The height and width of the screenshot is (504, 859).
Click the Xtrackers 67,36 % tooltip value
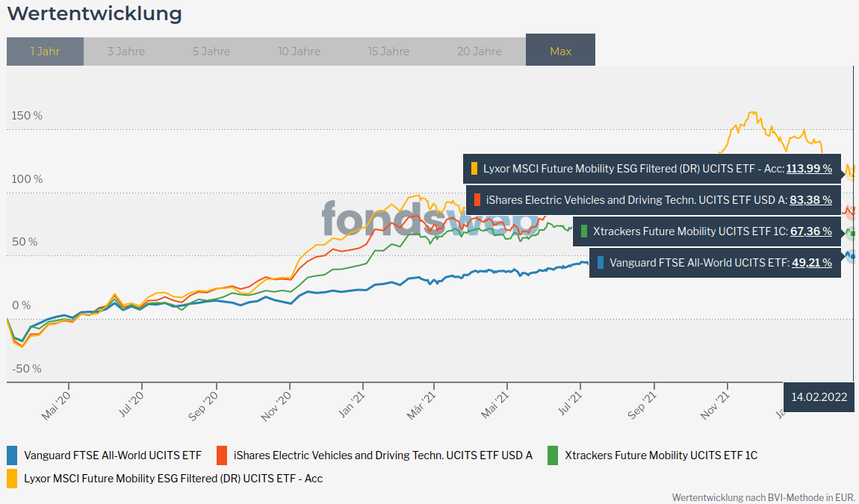[x=810, y=231]
